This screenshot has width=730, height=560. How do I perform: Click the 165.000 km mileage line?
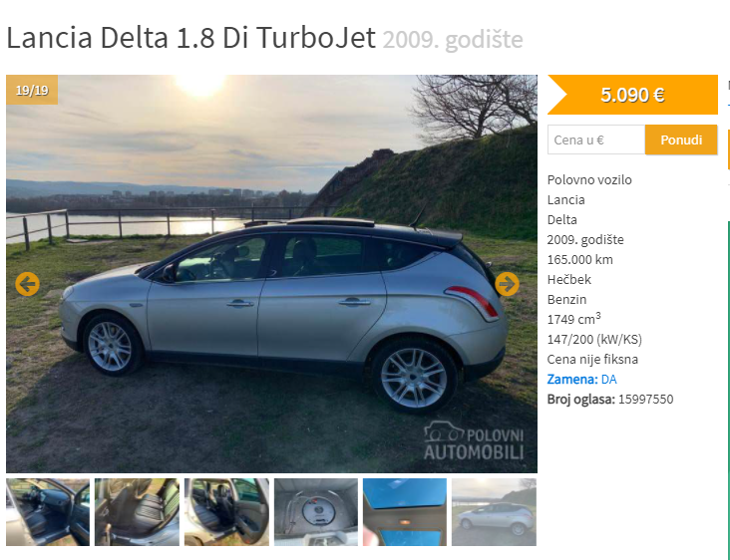coord(579,259)
